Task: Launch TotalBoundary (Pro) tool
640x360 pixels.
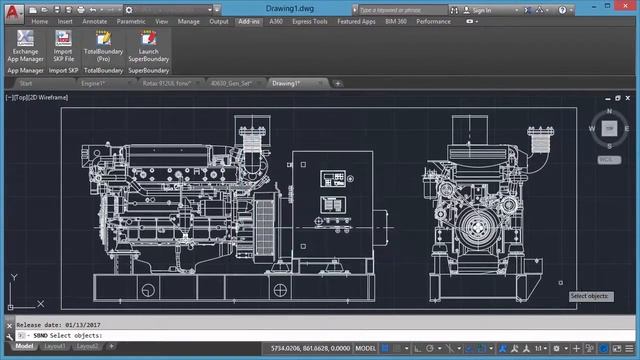Action: point(103,46)
